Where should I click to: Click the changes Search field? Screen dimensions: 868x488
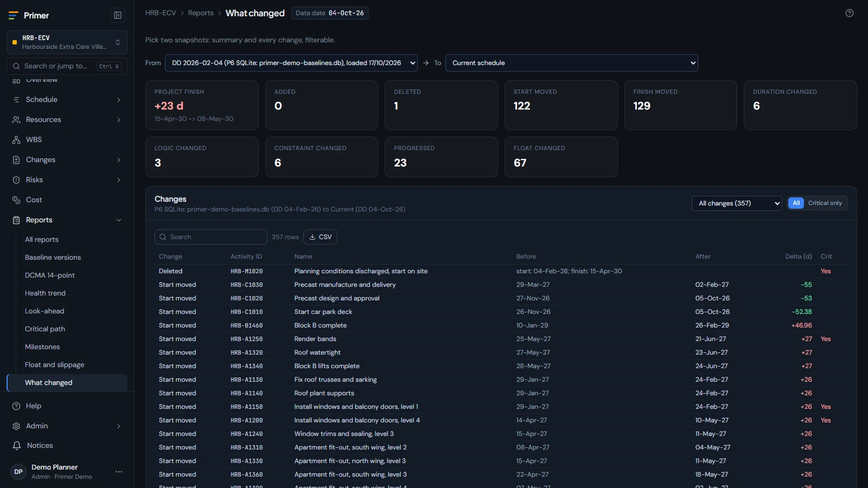pos(211,237)
